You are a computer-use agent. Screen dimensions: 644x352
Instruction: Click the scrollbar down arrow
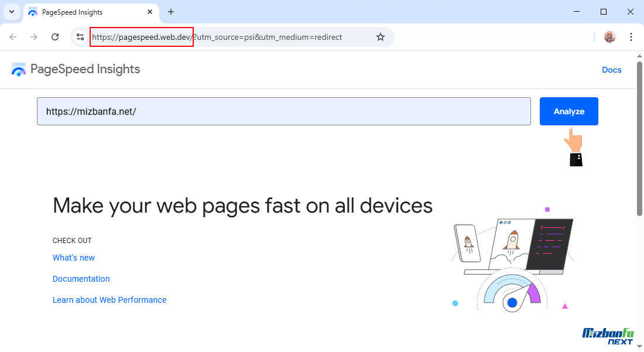tap(639, 347)
